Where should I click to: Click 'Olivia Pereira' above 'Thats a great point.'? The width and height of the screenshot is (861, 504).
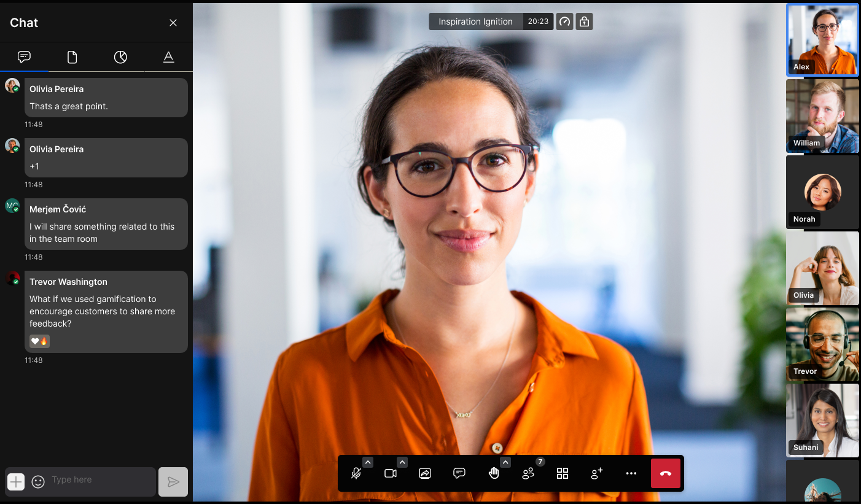coord(56,89)
